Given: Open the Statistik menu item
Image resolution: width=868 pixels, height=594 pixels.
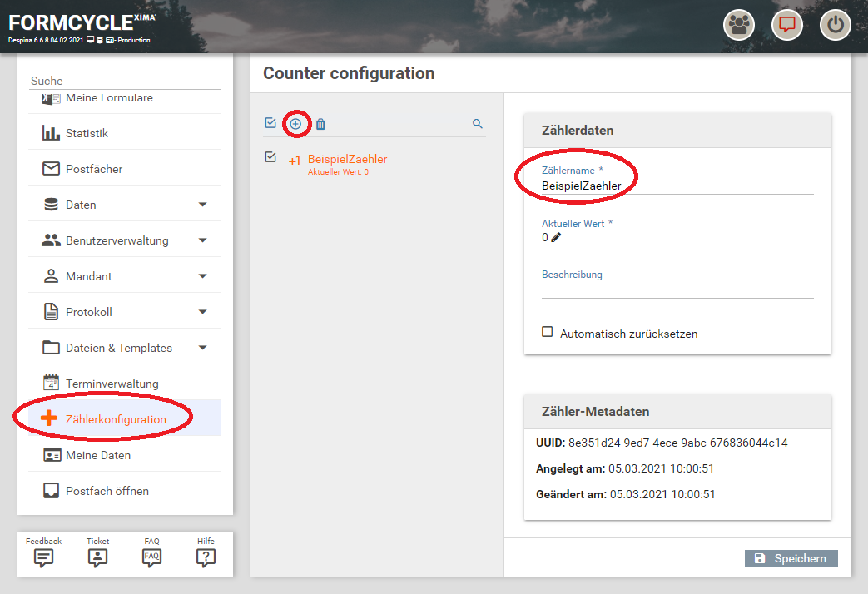Looking at the screenshot, I should 87,133.
